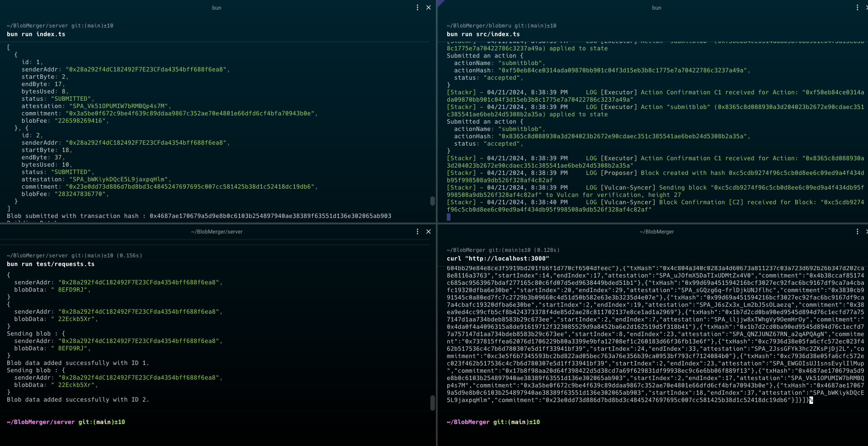868x446 pixels.
Task: Click the "Blob submitted with transaction hash" line
Action: click(x=199, y=216)
